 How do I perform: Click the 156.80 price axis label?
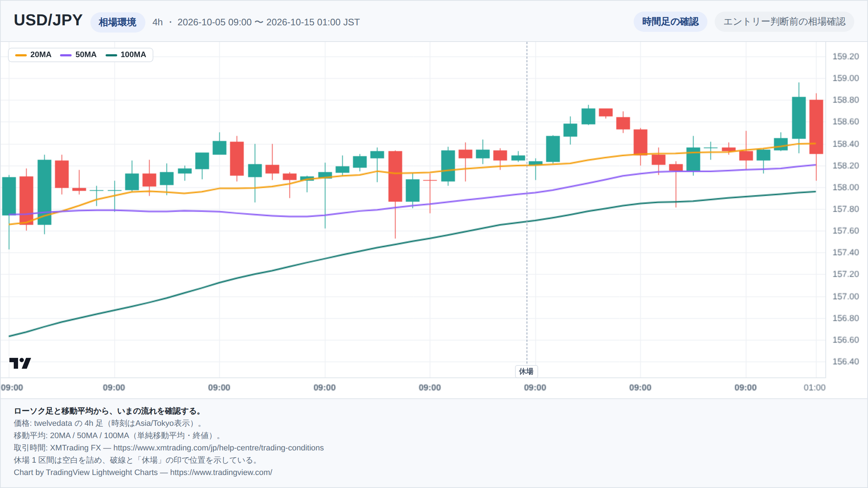pyautogui.click(x=846, y=318)
